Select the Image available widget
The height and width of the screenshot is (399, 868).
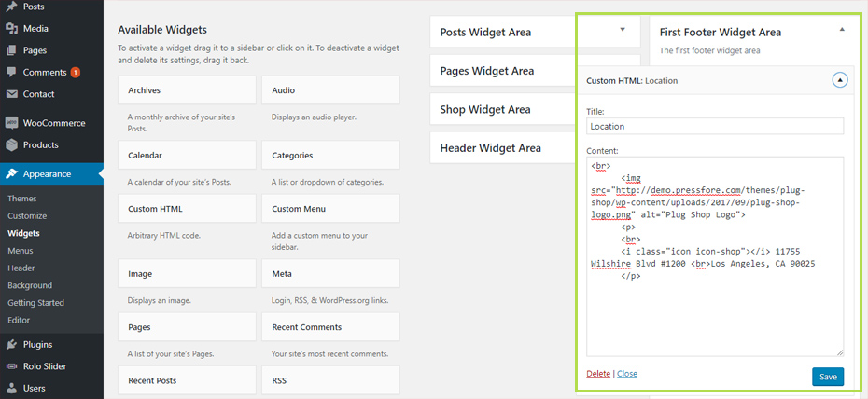187,273
